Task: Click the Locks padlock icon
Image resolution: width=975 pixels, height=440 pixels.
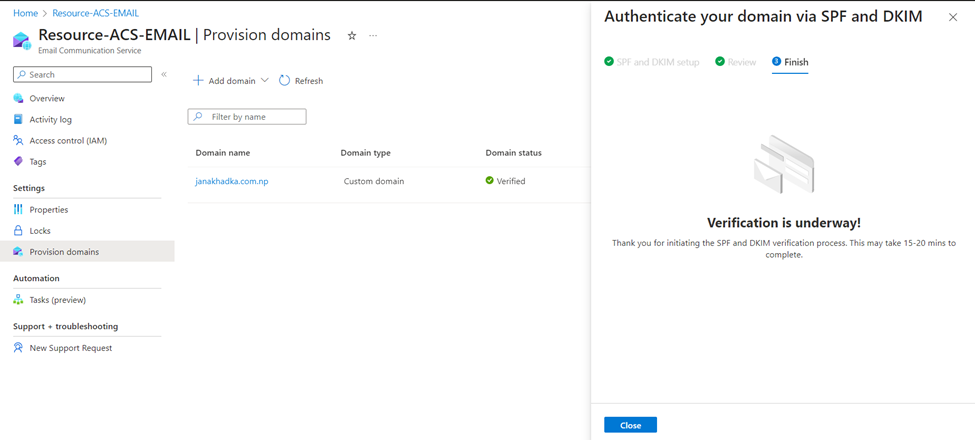Action: pos(18,231)
